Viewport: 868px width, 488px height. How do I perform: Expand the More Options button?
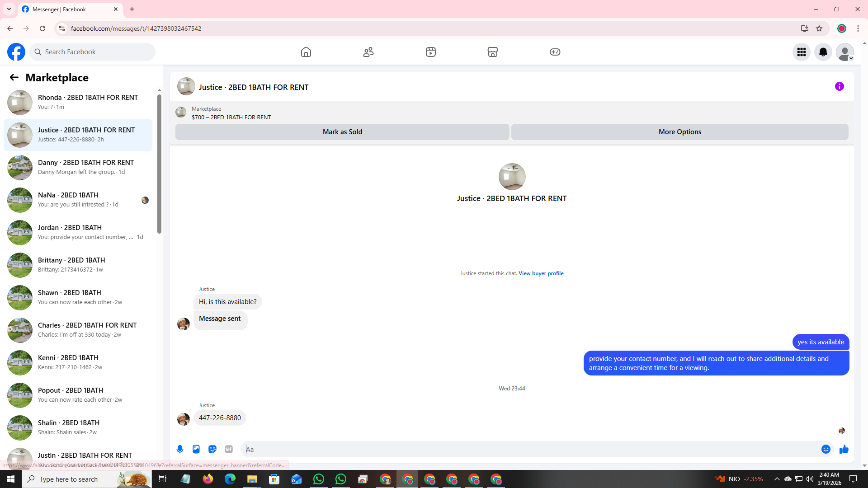click(679, 132)
